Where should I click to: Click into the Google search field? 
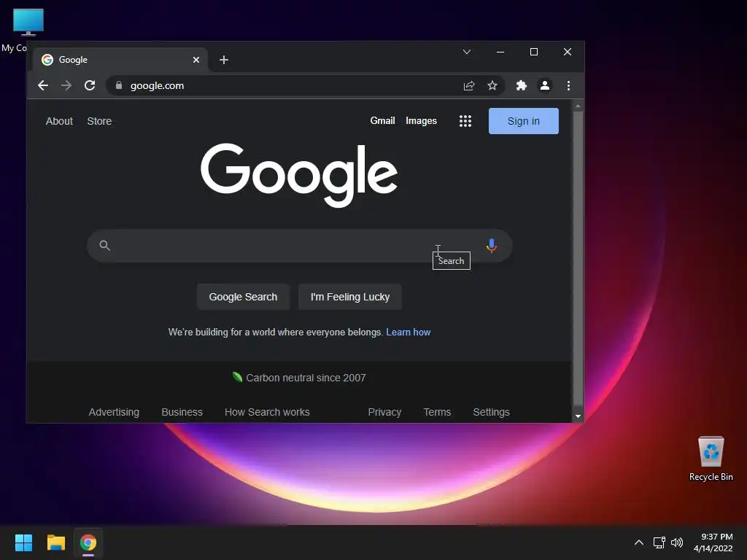click(299, 246)
